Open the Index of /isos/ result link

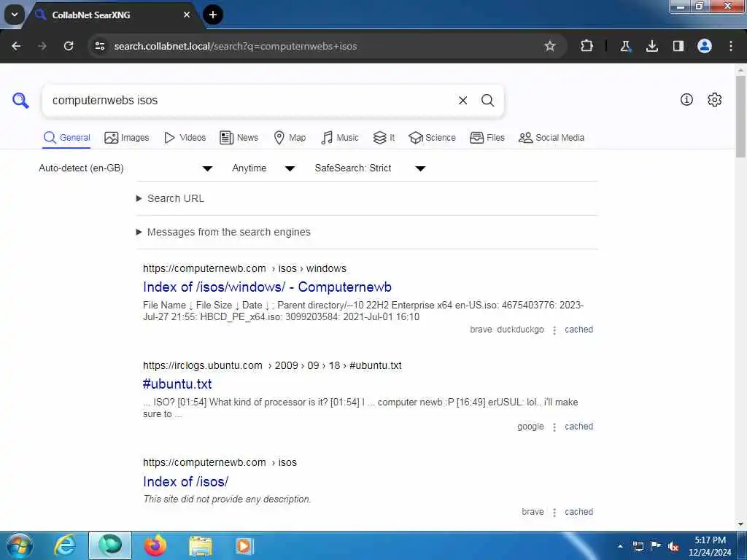coord(186,481)
